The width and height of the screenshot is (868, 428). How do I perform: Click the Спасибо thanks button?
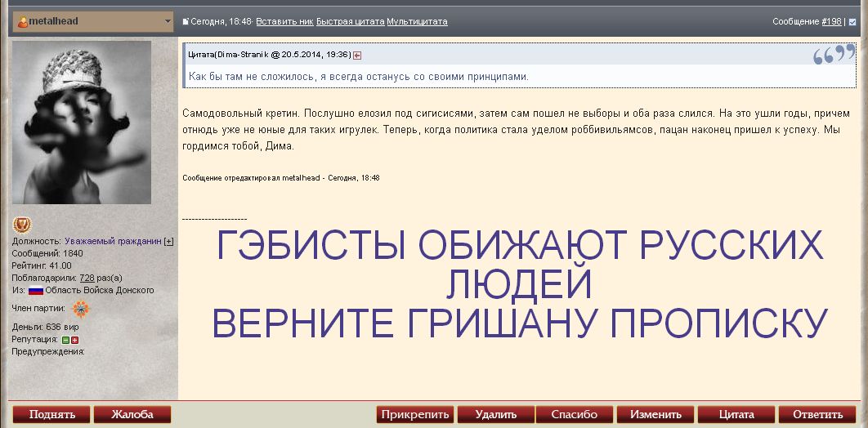[x=575, y=414]
